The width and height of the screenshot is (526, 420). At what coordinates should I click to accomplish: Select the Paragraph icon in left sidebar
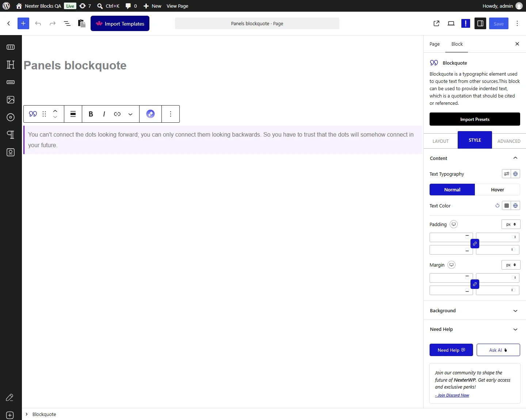pyautogui.click(x=11, y=135)
